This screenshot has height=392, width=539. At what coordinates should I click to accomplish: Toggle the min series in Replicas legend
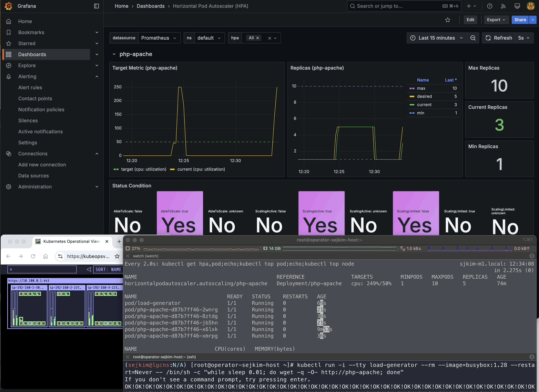click(x=421, y=113)
